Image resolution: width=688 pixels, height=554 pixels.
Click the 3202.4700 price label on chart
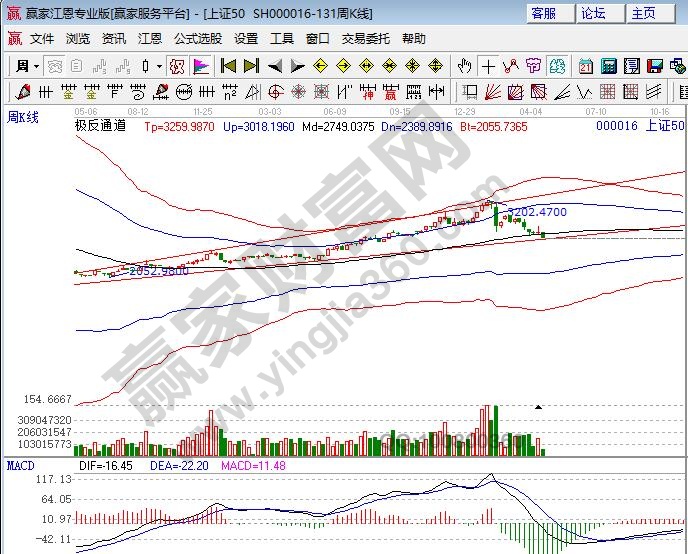click(x=538, y=212)
